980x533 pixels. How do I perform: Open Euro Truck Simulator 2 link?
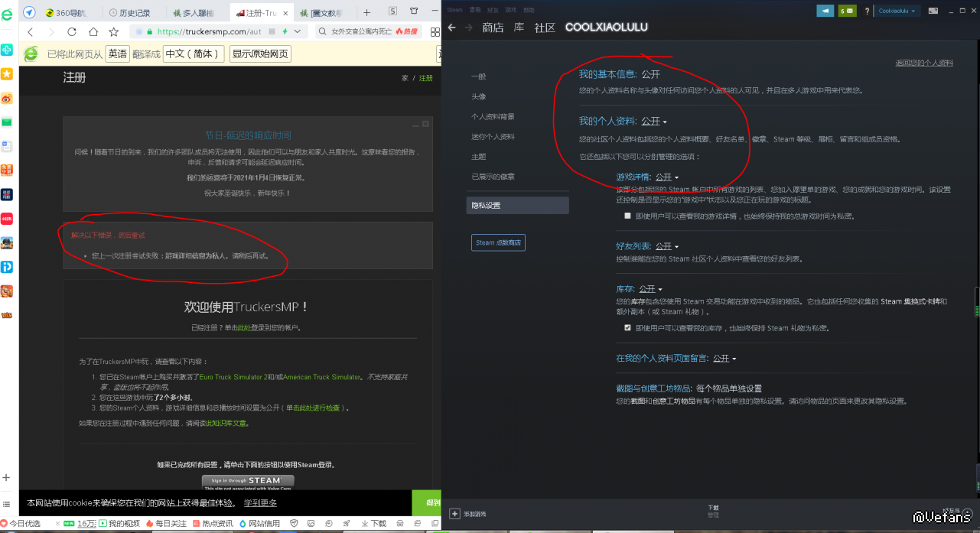coord(233,377)
